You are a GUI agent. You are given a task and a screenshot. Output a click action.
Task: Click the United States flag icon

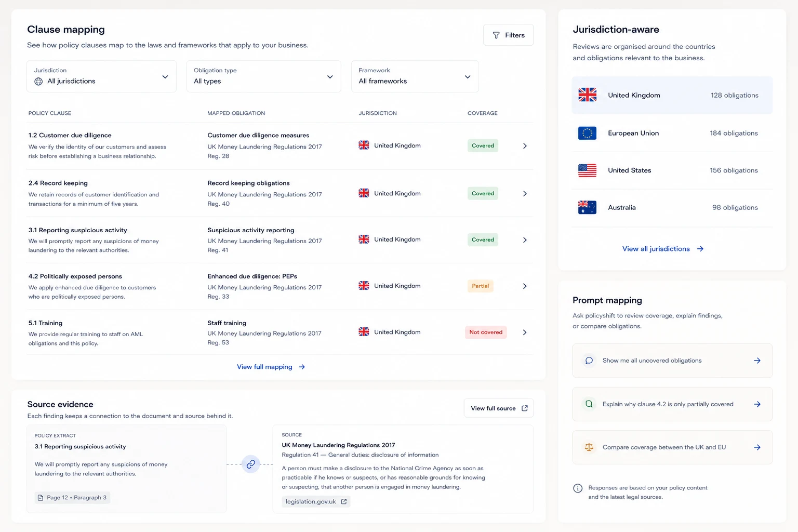pos(588,170)
